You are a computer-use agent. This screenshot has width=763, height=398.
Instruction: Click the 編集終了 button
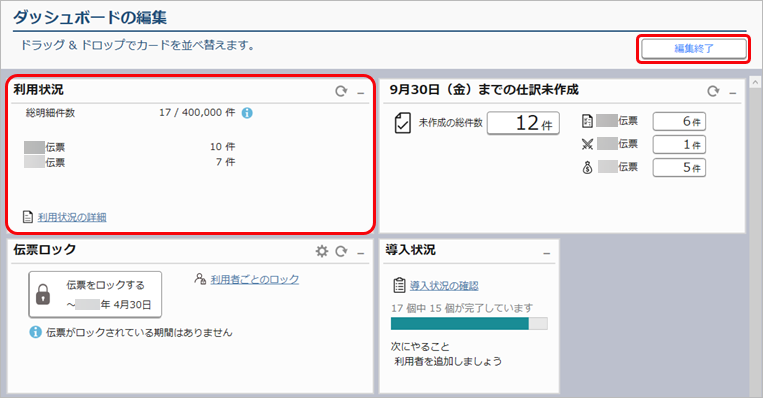click(693, 49)
